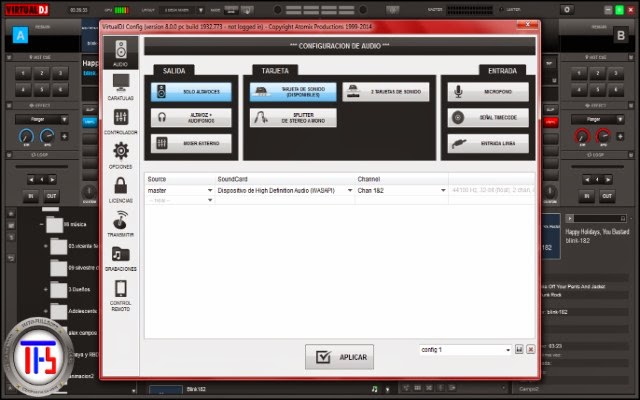This screenshot has height=400, width=640.
Task: Add effect slot with deck B plus button
Action: pos(620,136)
